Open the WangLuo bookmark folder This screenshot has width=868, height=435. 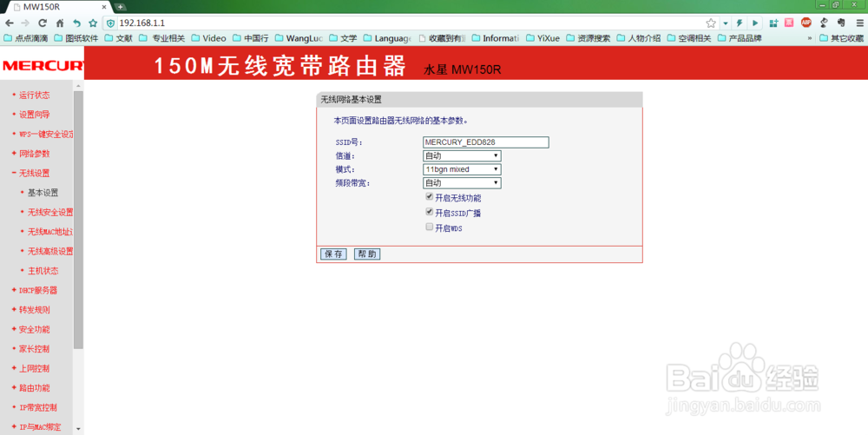299,38
